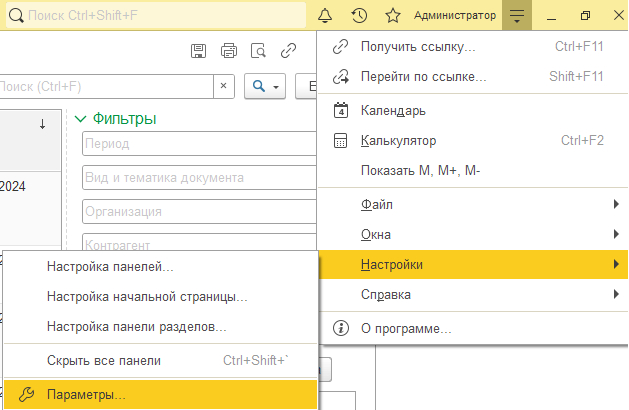Minimize the application window
The height and width of the screenshot is (410, 629).
(x=552, y=16)
